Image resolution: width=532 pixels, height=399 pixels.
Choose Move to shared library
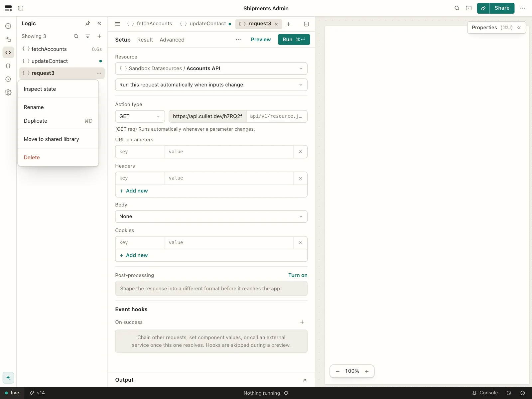58,139
